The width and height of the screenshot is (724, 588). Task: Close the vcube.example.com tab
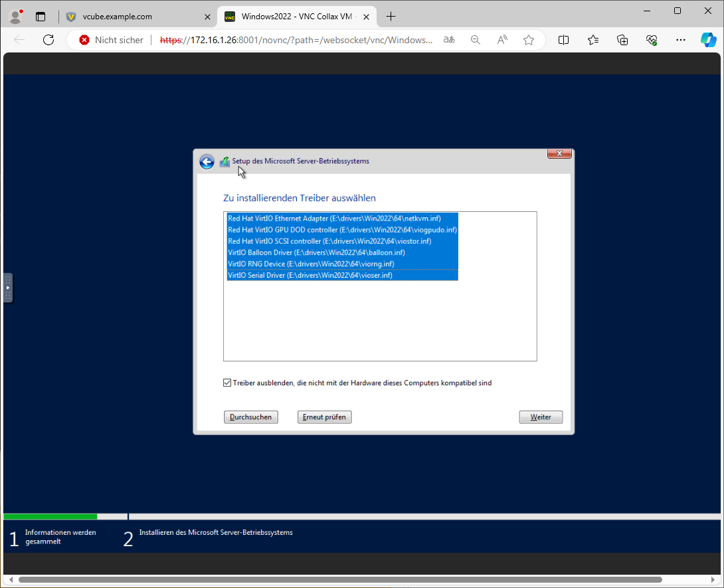click(207, 17)
